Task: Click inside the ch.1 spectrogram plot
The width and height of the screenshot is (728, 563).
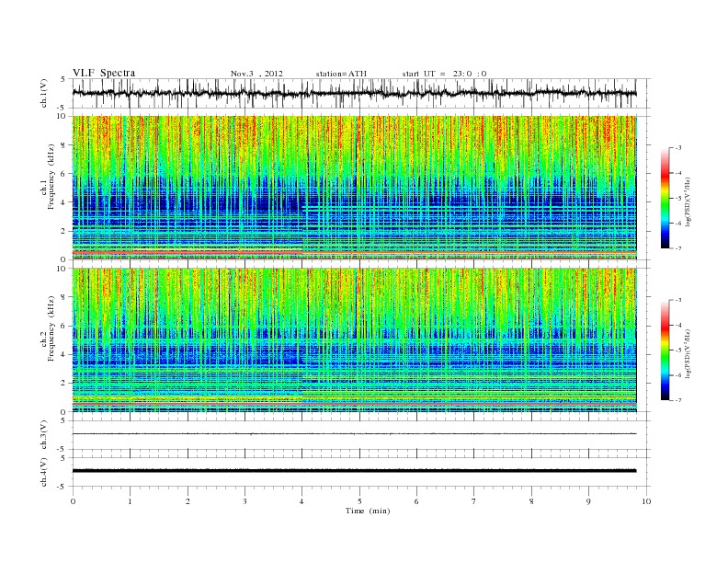Action: click(x=355, y=188)
